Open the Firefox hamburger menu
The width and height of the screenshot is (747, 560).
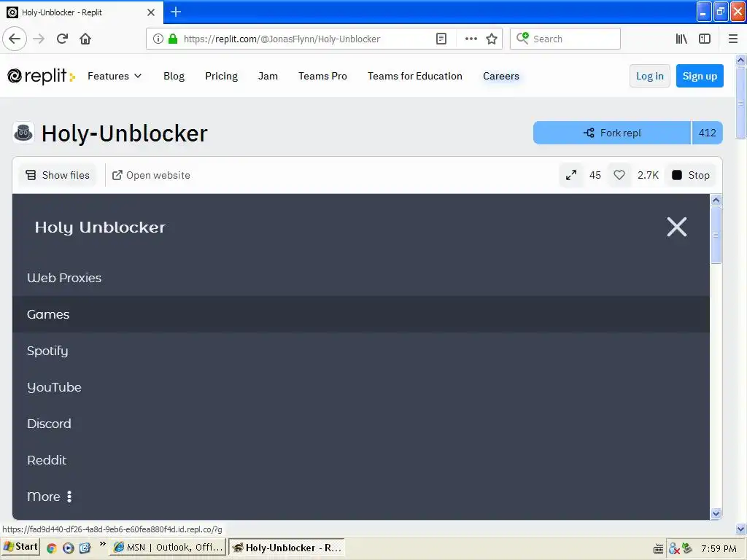732,39
